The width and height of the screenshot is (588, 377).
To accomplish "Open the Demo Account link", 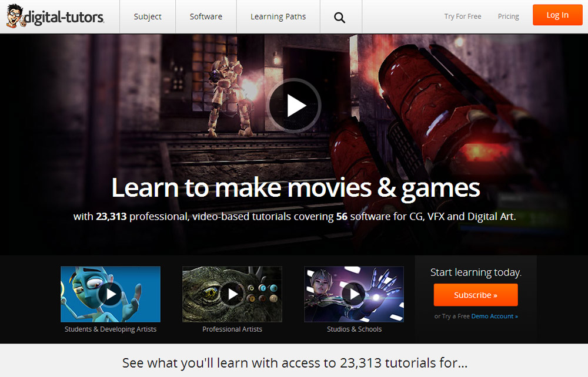I will (495, 316).
